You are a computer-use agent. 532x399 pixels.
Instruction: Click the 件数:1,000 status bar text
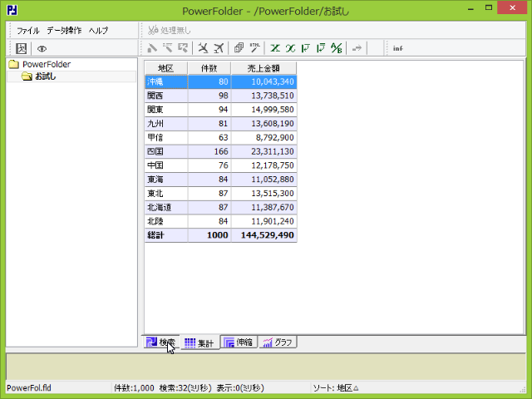point(134,388)
